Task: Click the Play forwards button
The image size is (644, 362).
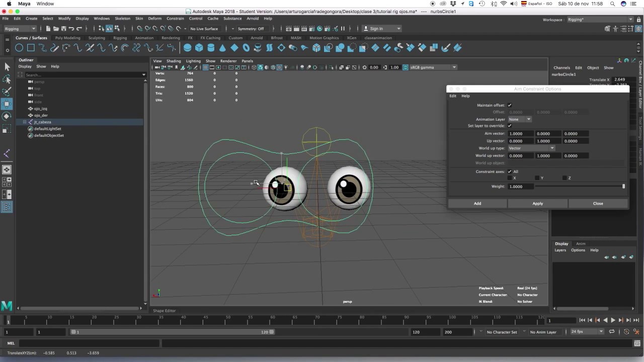Action: coord(613,320)
